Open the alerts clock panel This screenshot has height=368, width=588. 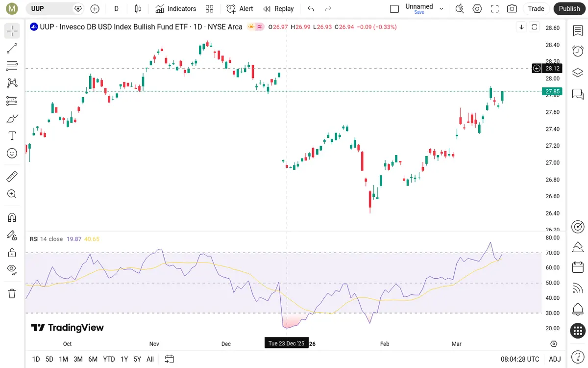[578, 51]
